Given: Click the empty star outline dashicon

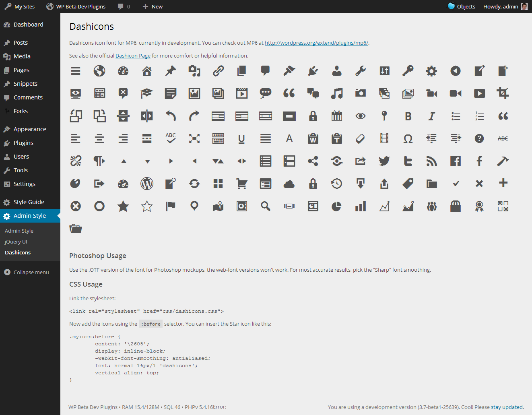Looking at the screenshot, I should [147, 206].
